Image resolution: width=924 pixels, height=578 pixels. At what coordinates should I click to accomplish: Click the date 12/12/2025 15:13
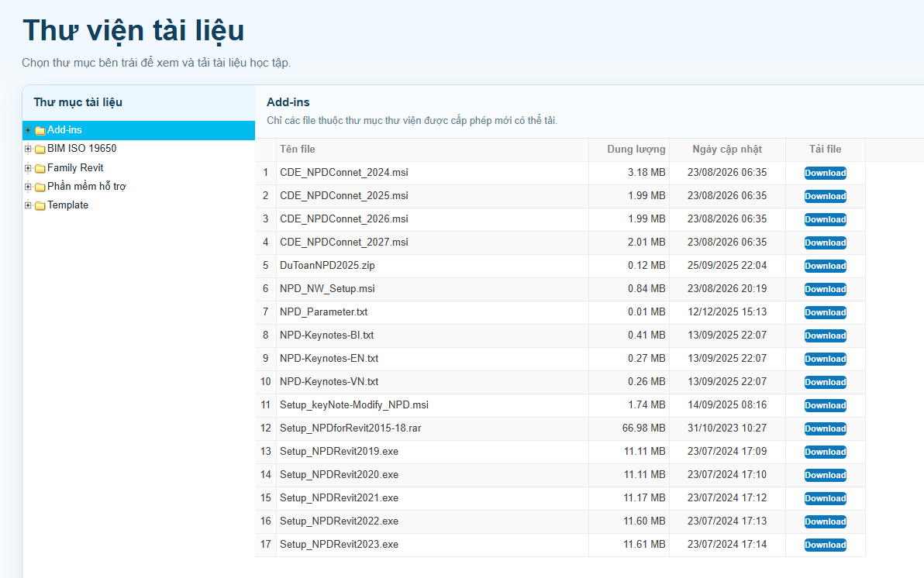click(x=726, y=311)
